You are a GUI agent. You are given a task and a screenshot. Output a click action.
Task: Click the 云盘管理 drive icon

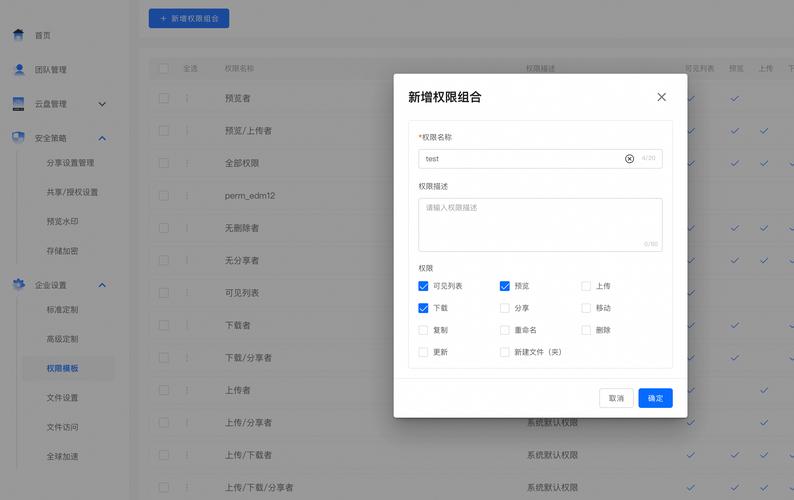(18, 104)
